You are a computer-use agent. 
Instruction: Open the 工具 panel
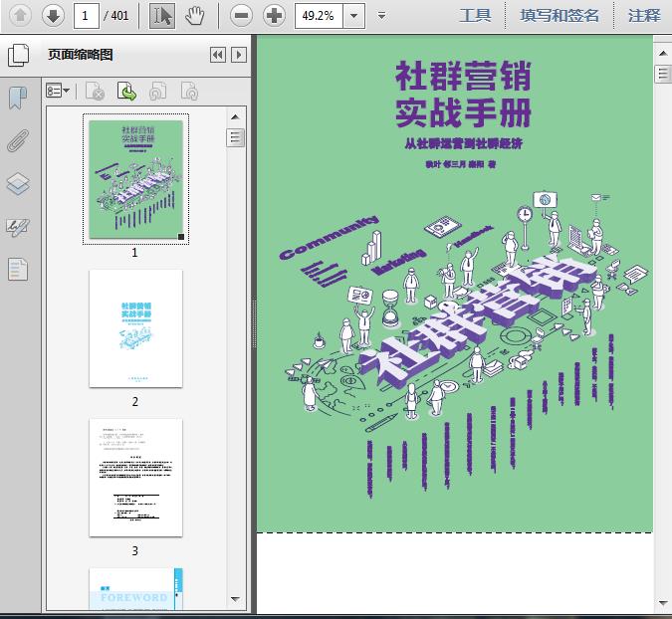(x=475, y=16)
